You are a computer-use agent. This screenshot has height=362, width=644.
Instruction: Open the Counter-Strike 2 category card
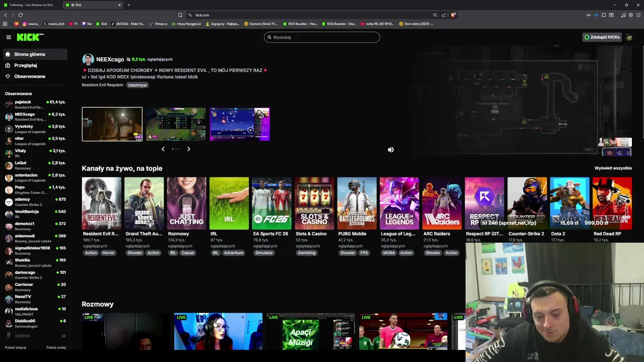tap(527, 203)
